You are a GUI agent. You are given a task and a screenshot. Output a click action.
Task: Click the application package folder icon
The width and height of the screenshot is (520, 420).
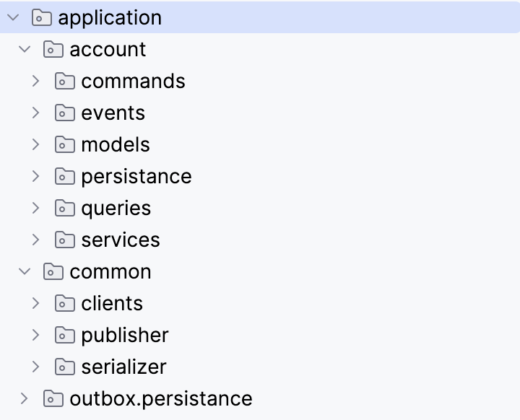42,18
